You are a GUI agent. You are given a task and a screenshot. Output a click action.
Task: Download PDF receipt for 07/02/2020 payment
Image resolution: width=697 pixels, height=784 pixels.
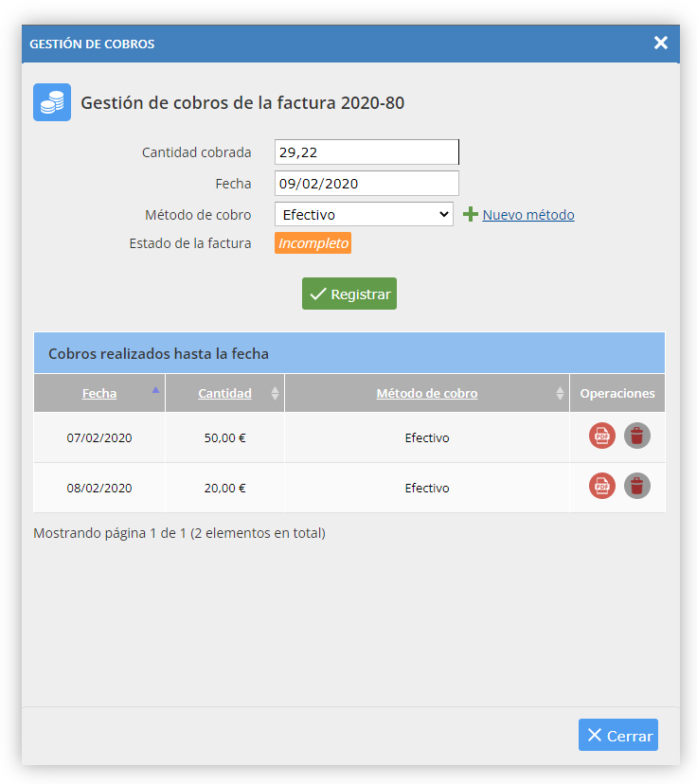click(x=602, y=436)
